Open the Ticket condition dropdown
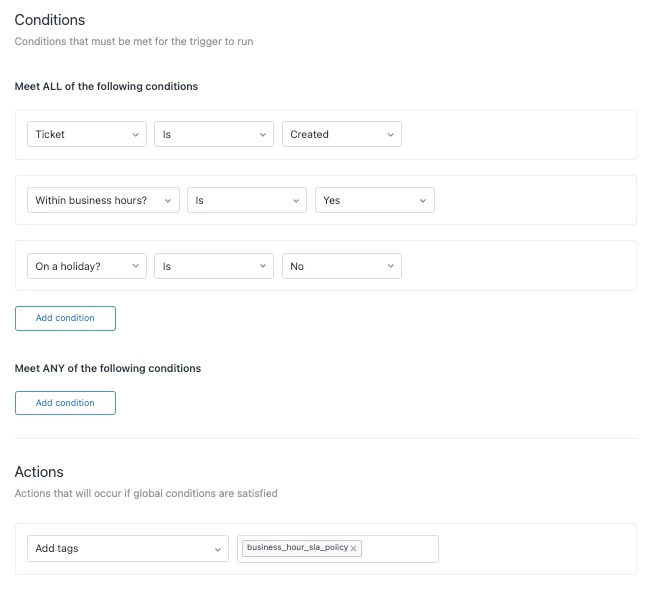 (x=87, y=134)
